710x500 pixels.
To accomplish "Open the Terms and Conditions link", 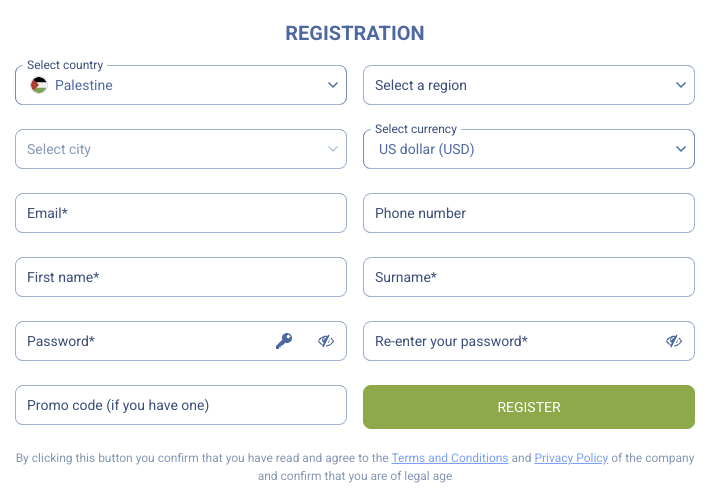I will click(x=450, y=458).
